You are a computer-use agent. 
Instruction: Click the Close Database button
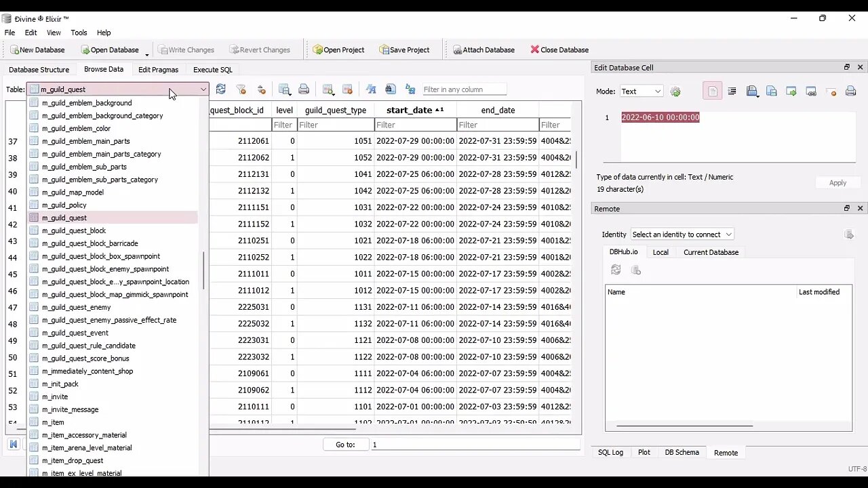point(559,49)
